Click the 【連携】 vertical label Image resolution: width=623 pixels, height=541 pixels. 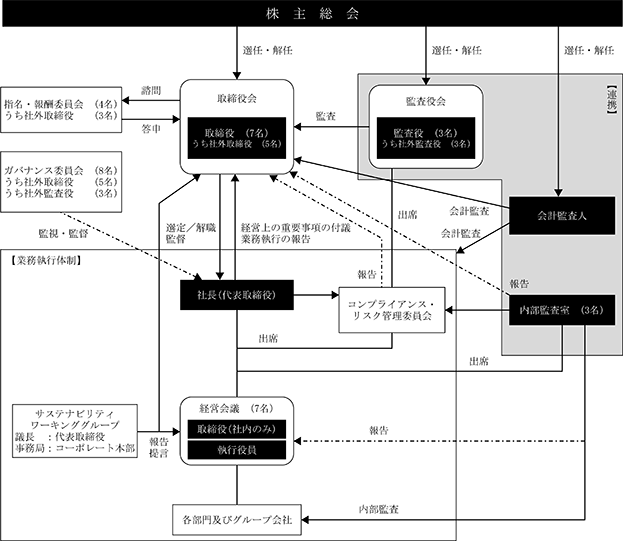click(611, 100)
